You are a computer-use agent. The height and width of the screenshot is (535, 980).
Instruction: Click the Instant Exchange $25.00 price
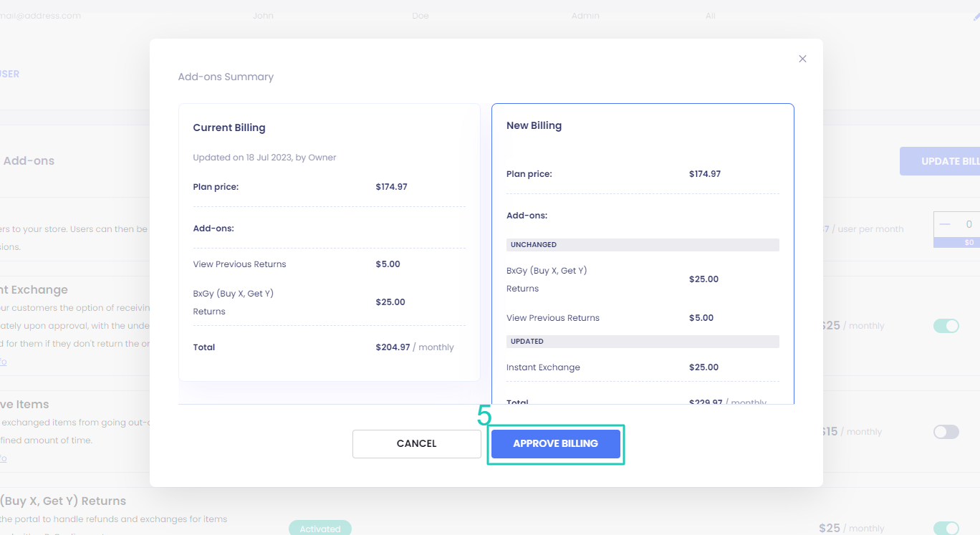703,367
